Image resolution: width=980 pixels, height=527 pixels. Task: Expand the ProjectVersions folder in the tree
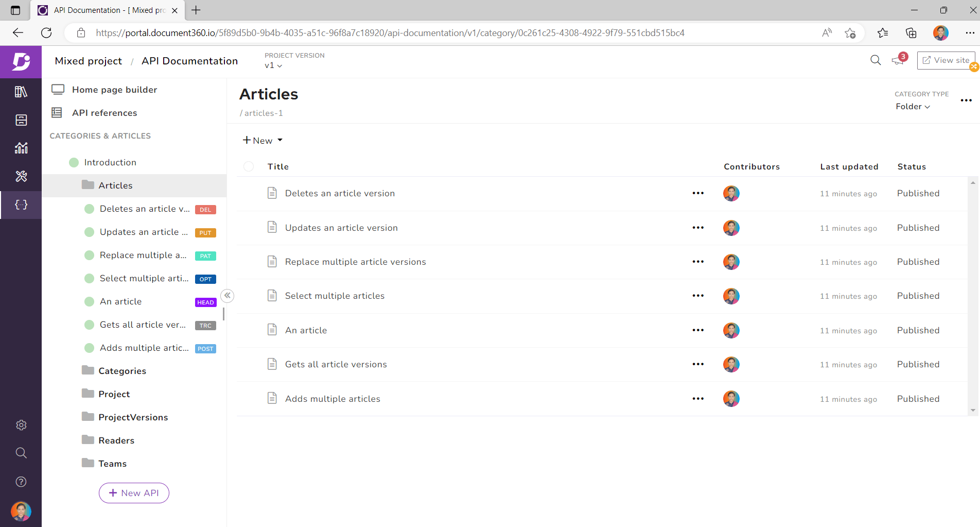click(125, 417)
